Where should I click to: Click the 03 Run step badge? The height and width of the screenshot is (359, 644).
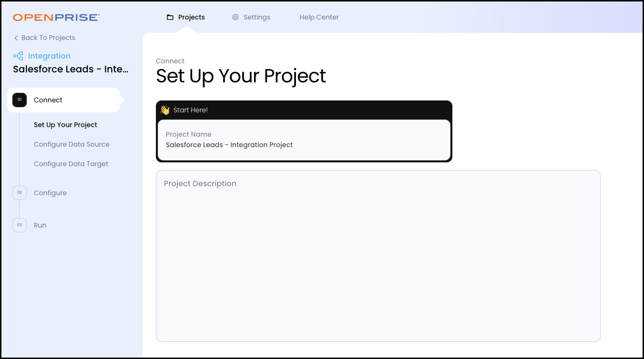pos(20,225)
